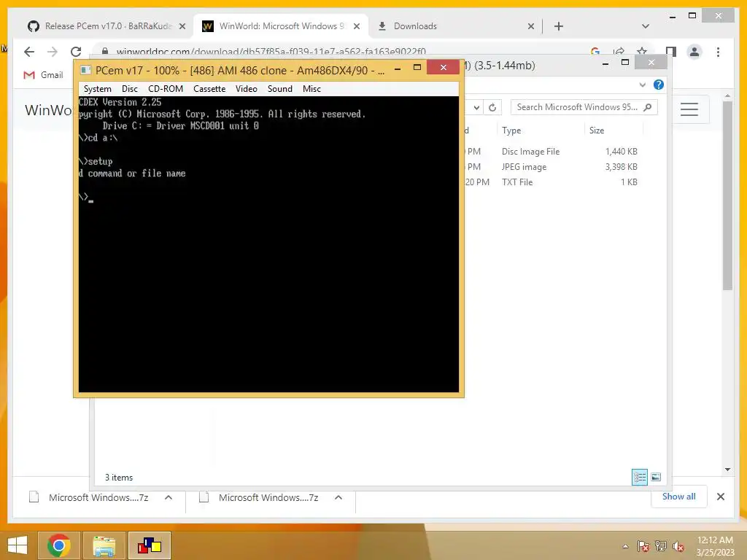
Task: Click the Explorer help icon
Action: 659,85
